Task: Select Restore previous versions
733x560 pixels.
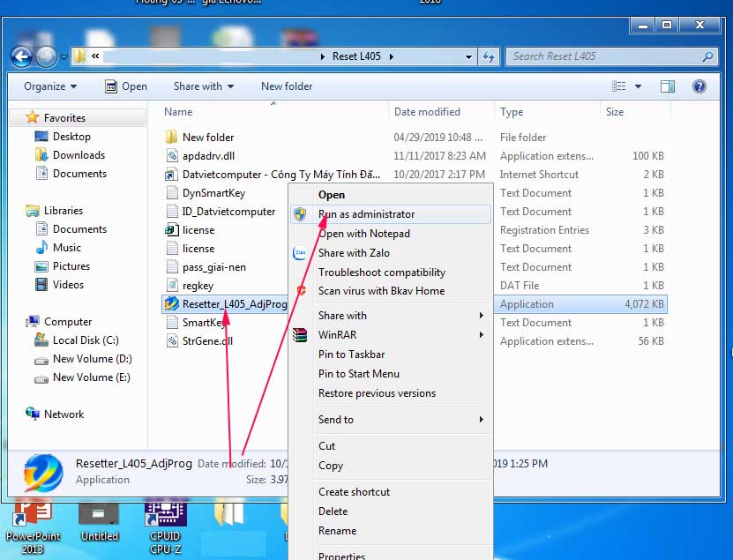Action: click(391, 393)
